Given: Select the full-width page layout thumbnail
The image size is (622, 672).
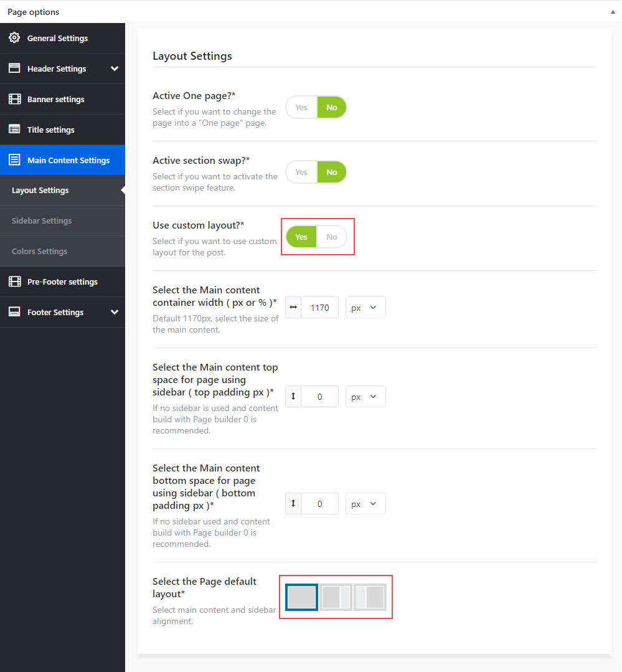Looking at the screenshot, I should (302, 597).
